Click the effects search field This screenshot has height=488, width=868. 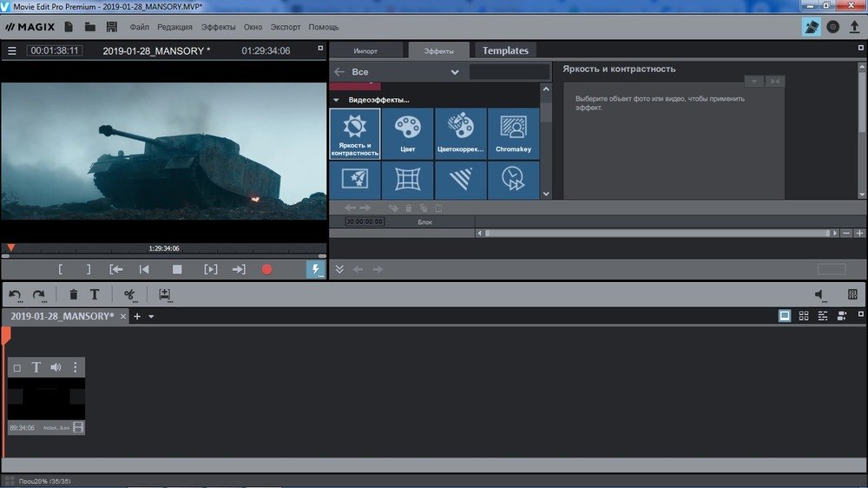510,72
